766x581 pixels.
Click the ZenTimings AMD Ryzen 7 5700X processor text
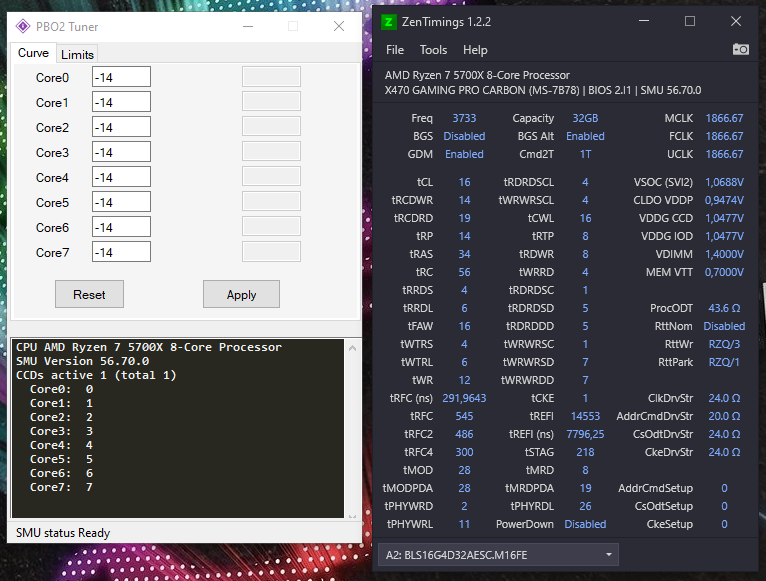coord(477,75)
